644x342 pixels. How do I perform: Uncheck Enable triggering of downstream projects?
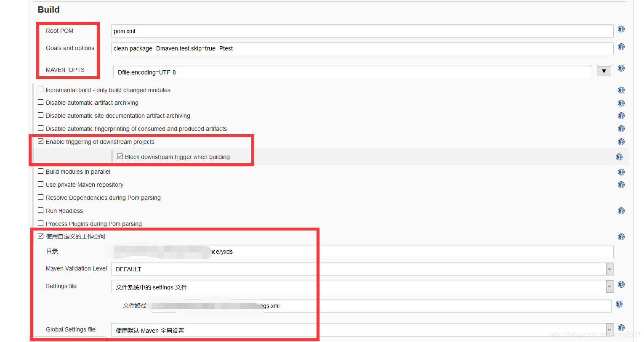[40, 141]
